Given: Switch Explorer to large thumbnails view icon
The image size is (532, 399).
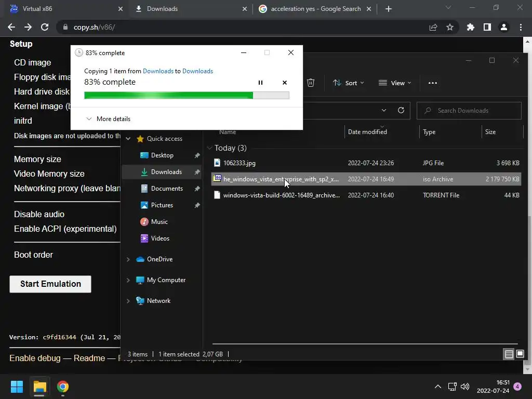Looking at the screenshot, I should pos(520,354).
